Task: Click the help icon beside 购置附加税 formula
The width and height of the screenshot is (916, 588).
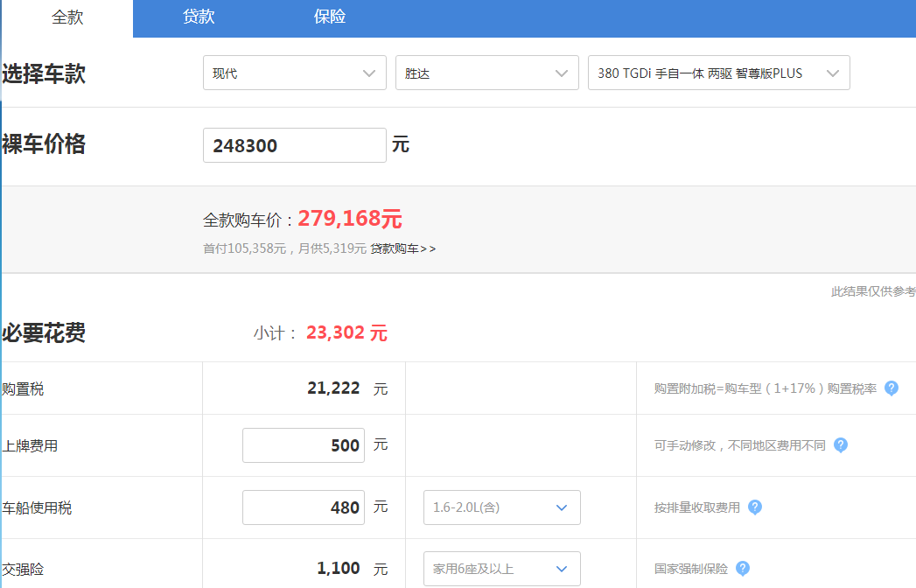Action: coord(892,388)
